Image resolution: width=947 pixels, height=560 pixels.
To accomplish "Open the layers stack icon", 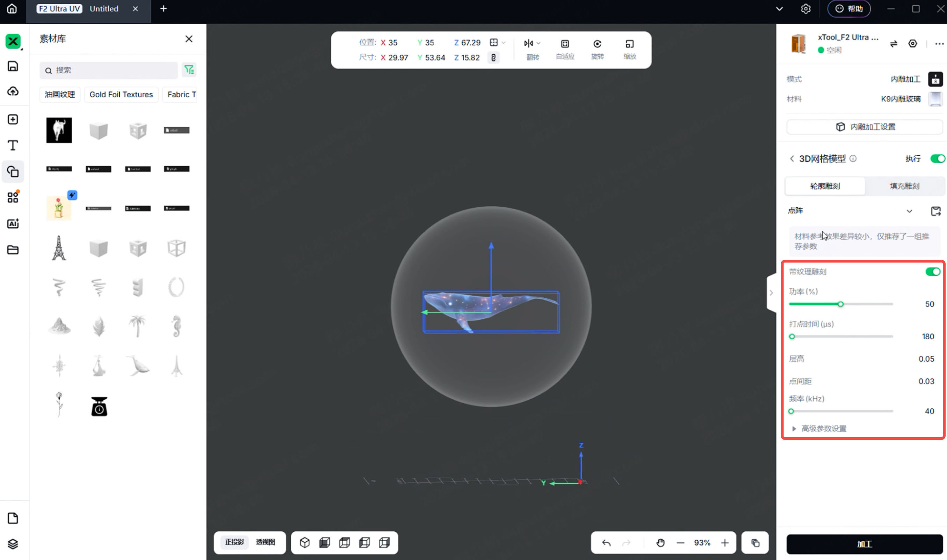I will [x=13, y=544].
